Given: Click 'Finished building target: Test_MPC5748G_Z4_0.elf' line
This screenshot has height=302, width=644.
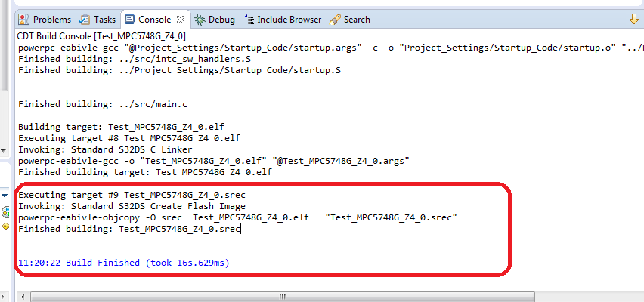Looking at the screenshot, I should point(145,172).
